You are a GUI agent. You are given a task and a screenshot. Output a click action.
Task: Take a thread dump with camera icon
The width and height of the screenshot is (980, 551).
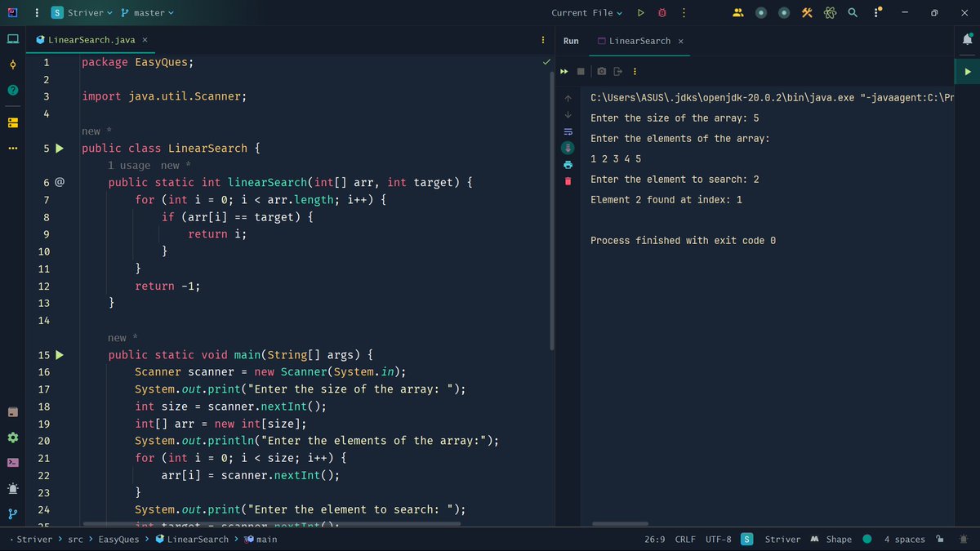602,71
